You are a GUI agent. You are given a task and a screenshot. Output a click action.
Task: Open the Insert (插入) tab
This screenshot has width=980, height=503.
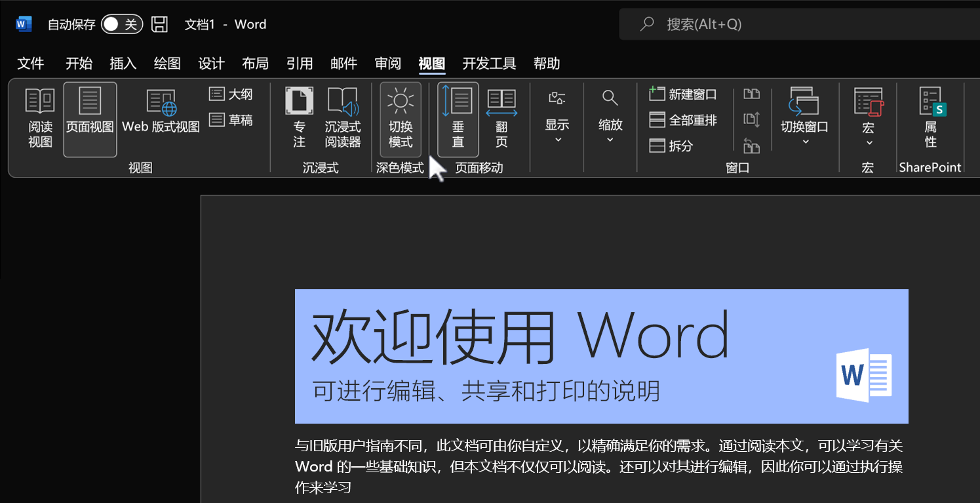click(123, 64)
